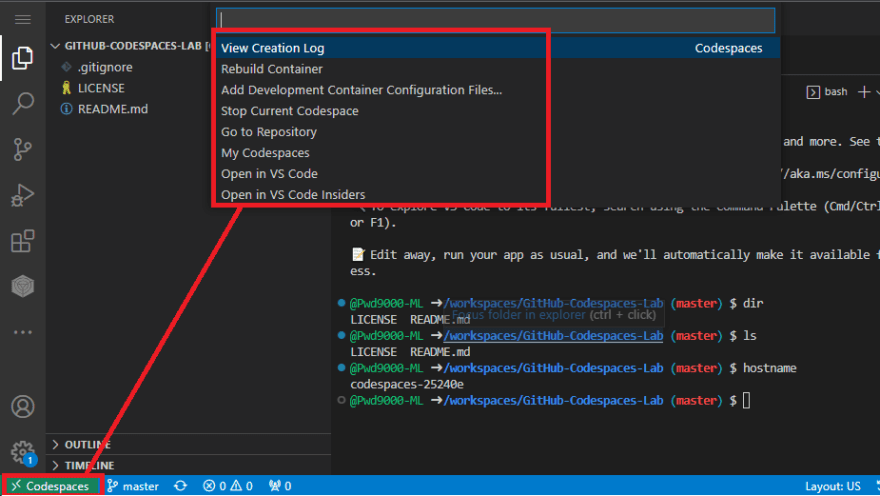Viewport: 880px width, 496px height.
Task: Open the Search view icon
Action: pyautogui.click(x=22, y=104)
